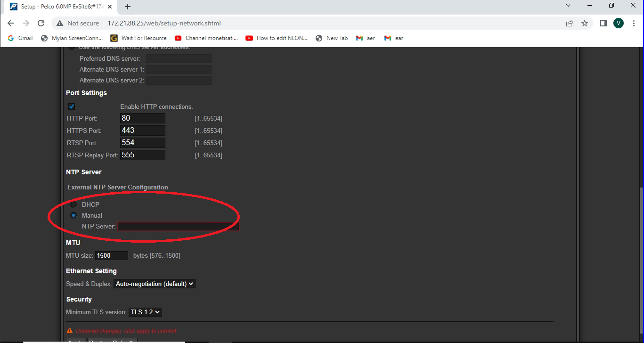The image size is (644, 343).
Task: Open the Channel monetisation YouTube bookmark
Action: pos(206,38)
